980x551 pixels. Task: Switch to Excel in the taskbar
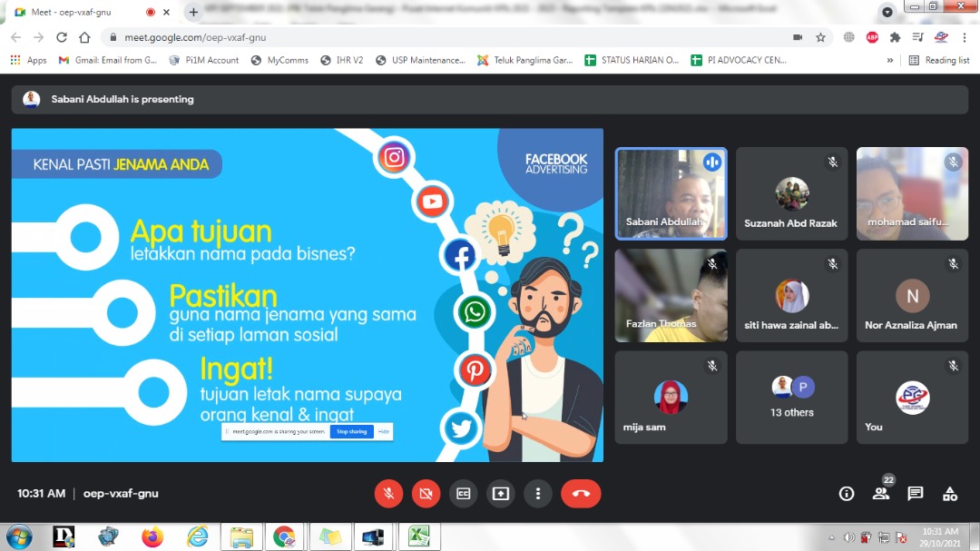418,537
